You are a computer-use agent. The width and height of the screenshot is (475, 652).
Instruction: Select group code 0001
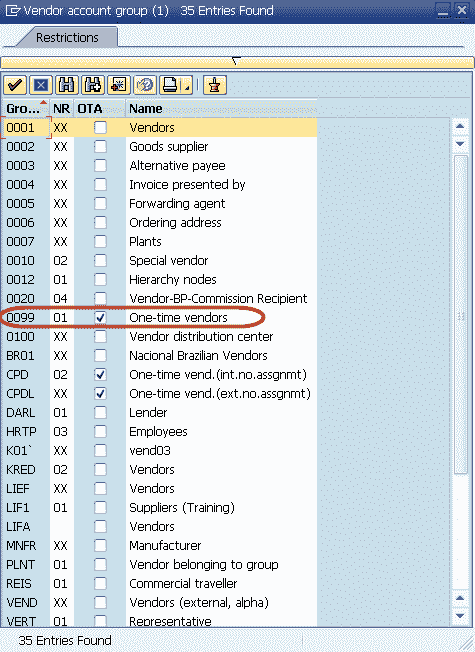(20, 127)
